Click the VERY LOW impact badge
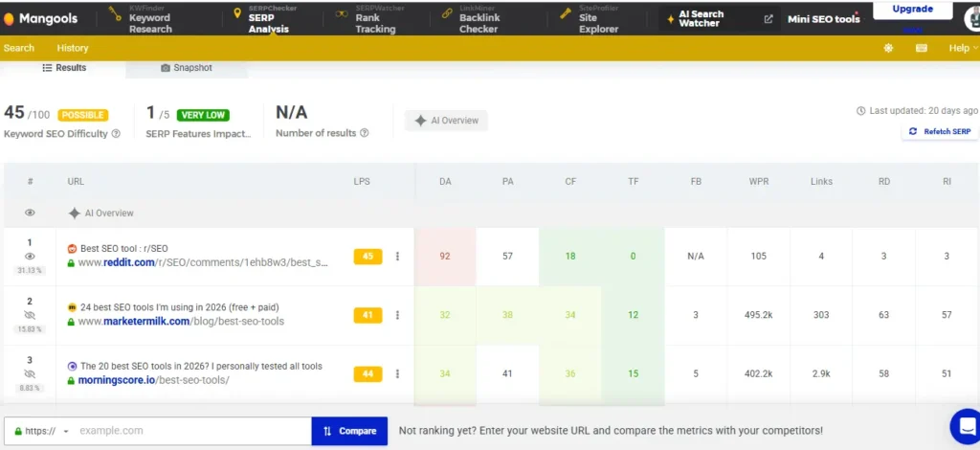 [x=203, y=115]
